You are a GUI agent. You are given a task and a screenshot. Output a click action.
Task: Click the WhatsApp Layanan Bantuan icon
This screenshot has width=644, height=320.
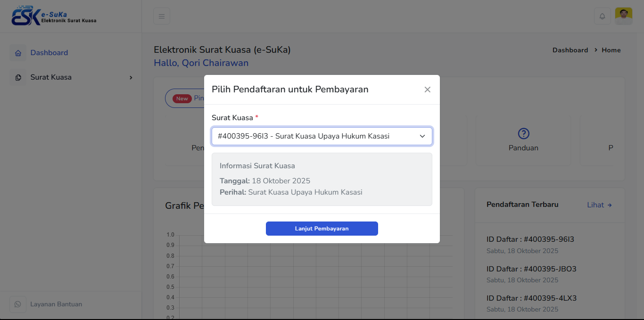click(x=18, y=304)
